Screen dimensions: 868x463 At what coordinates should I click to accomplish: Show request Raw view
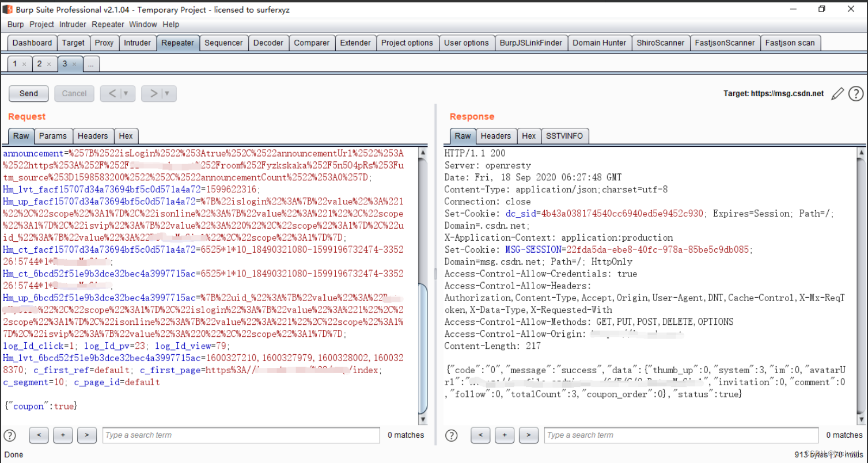(21, 136)
